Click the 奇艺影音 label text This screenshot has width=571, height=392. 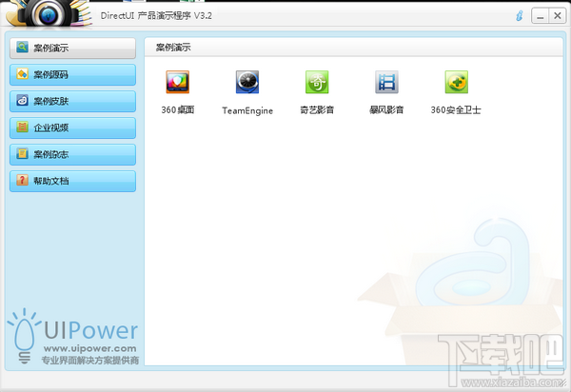317,110
